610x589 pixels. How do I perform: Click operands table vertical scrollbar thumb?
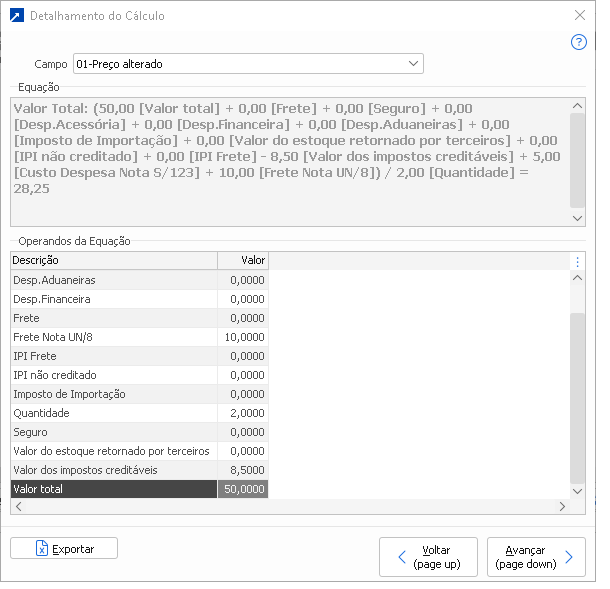(x=577, y=398)
